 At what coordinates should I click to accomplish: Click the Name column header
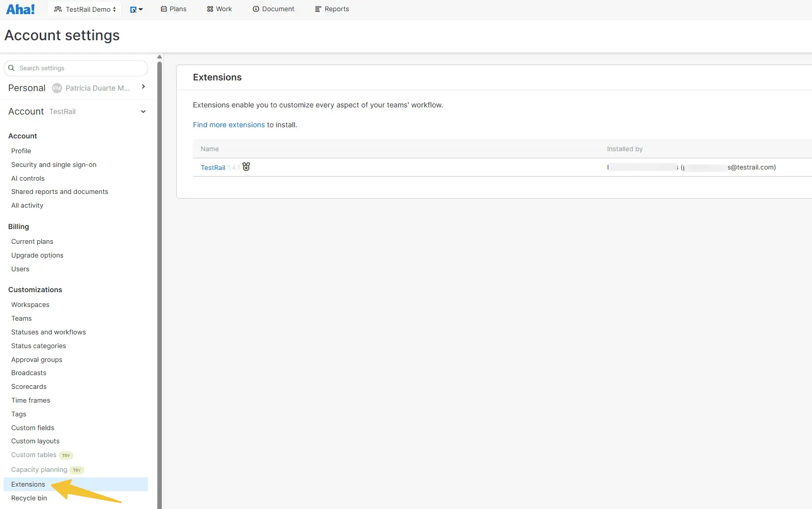[x=210, y=149]
